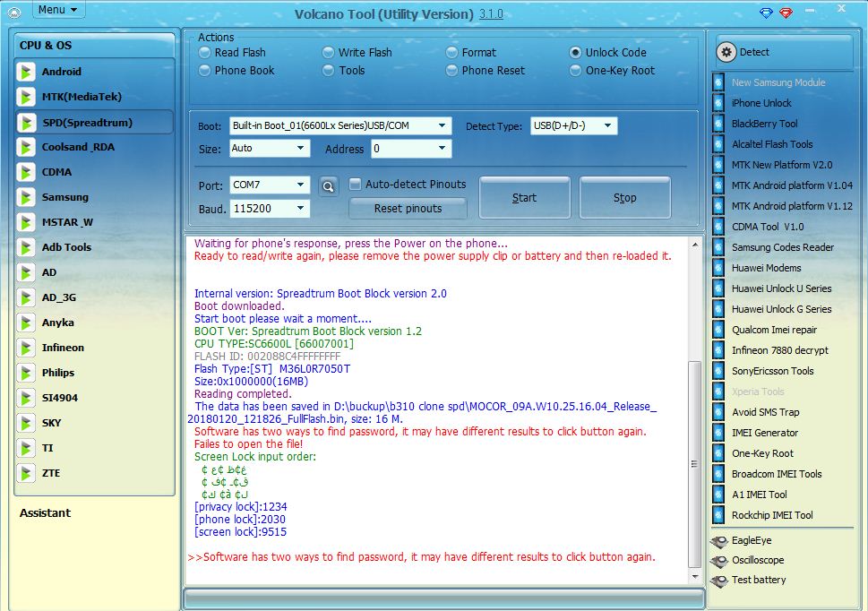Expand the Boot selection dropdown
The width and height of the screenshot is (868, 611).
tap(442, 125)
